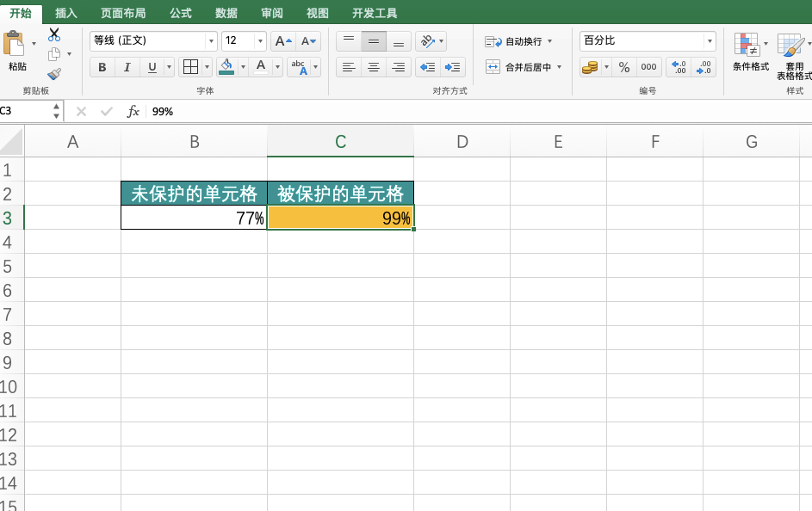Increase decimal places
The height and width of the screenshot is (511, 812).
click(x=679, y=67)
